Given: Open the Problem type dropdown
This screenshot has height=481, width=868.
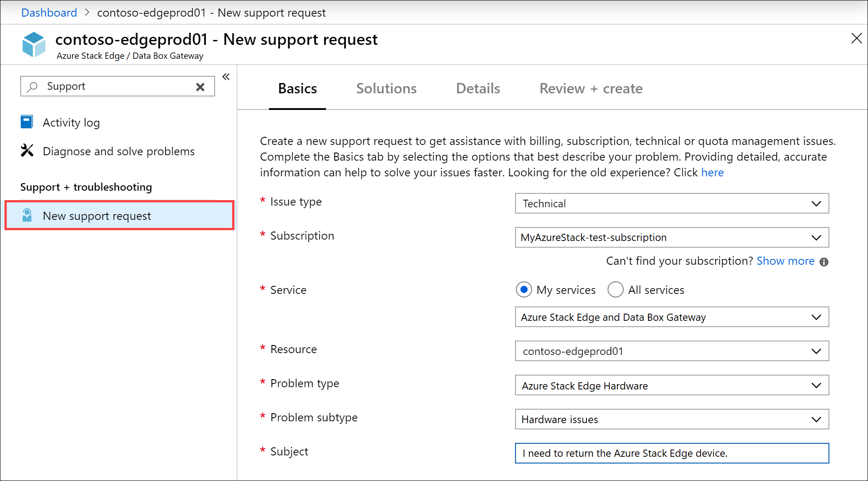Looking at the screenshot, I should click(672, 385).
